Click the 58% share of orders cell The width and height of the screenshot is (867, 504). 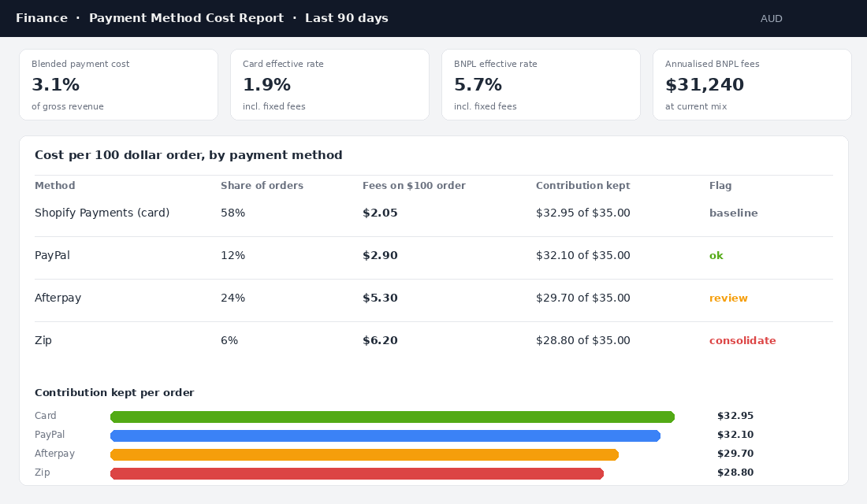tap(233, 213)
